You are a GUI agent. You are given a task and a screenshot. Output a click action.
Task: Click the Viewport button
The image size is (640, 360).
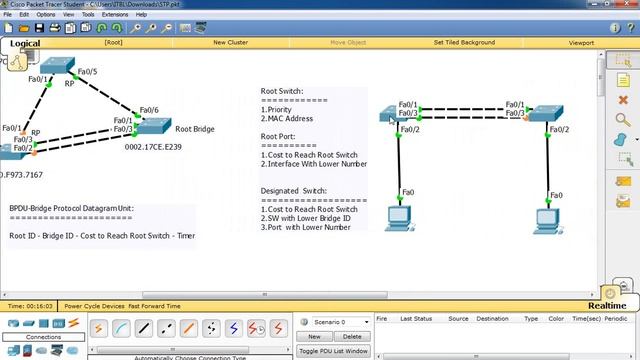[581, 42]
